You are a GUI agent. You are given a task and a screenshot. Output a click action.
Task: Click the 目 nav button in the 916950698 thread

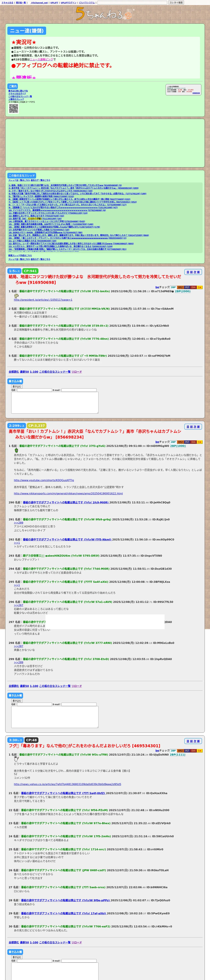tap(188, 272)
